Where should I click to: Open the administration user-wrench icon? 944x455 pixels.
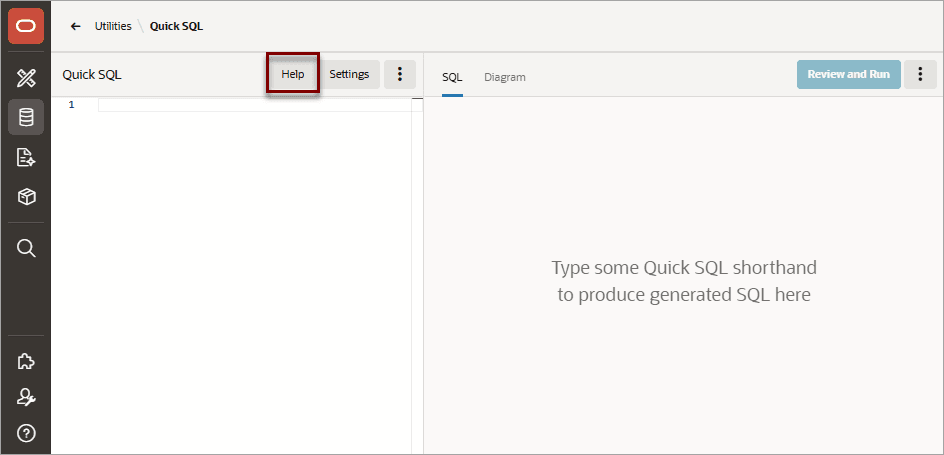(x=26, y=397)
